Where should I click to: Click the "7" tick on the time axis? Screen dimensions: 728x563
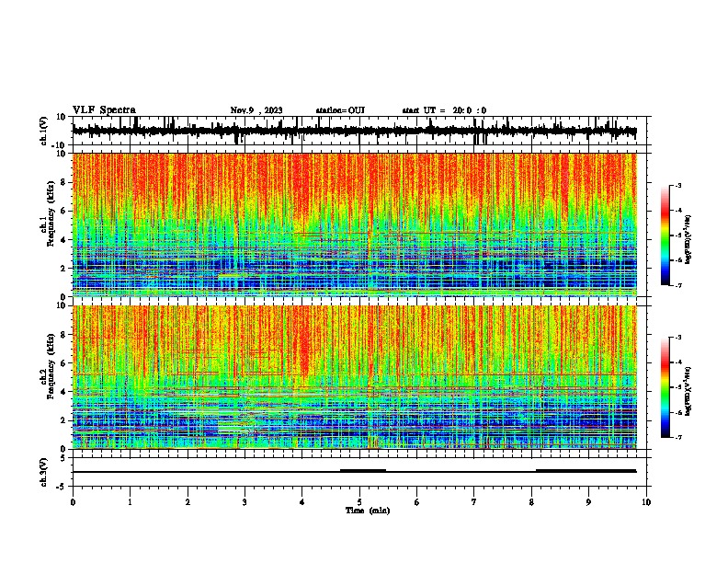[474, 502]
